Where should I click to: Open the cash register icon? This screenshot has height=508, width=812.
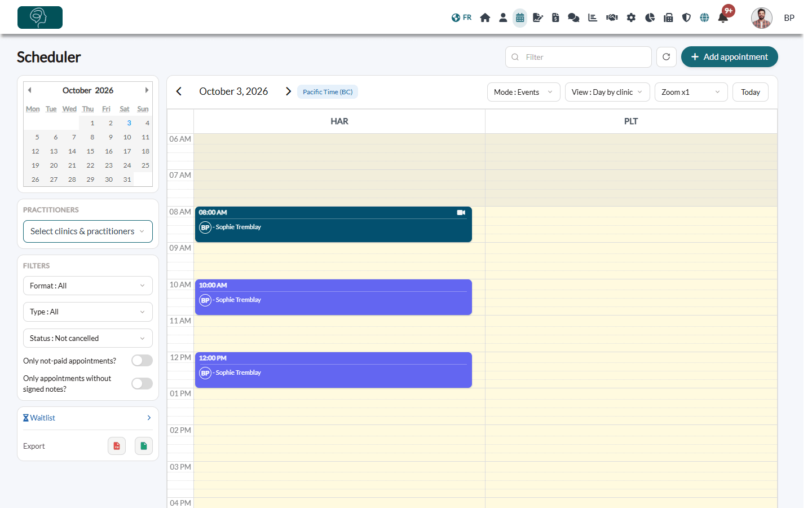[x=668, y=17]
